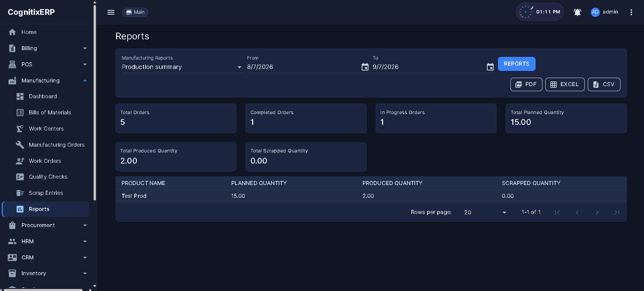Click the CognitixERP logo text

[x=31, y=12]
